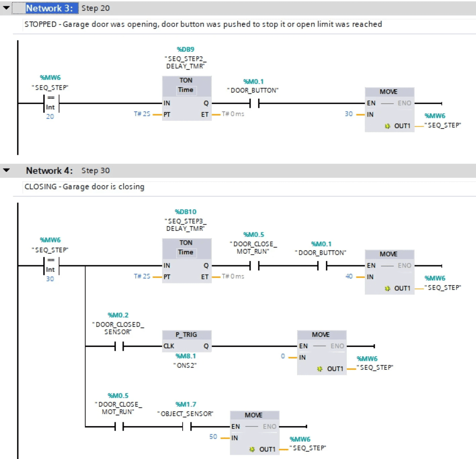Click the %M1.7 address above OBJECT_SENSOR
Screen dimensions: 476x459
(x=185, y=404)
